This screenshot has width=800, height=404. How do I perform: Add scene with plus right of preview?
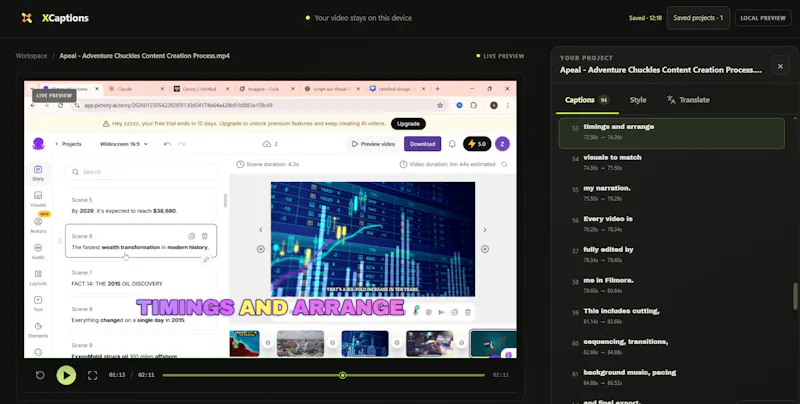pyautogui.click(x=485, y=249)
